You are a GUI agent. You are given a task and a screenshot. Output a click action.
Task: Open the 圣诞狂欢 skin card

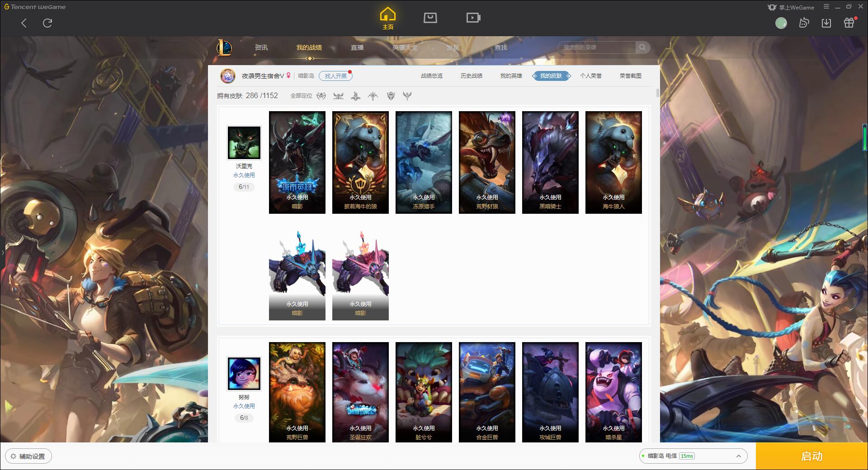360,392
